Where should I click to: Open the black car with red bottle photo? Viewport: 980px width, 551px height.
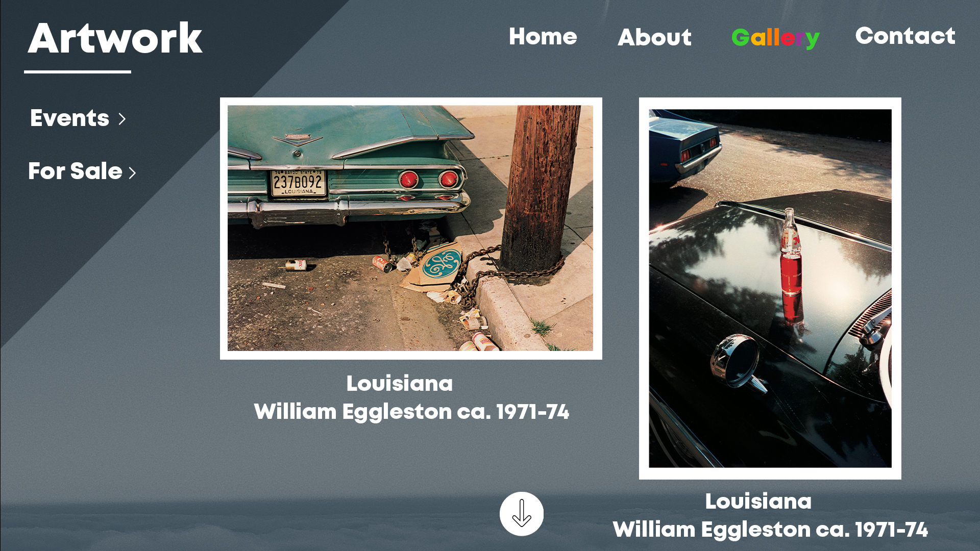[x=770, y=288]
